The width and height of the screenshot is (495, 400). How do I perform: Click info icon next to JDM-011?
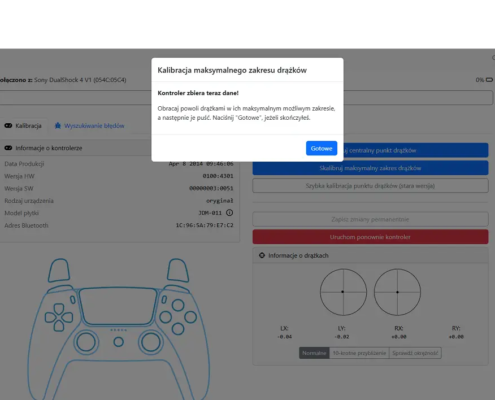click(x=229, y=213)
